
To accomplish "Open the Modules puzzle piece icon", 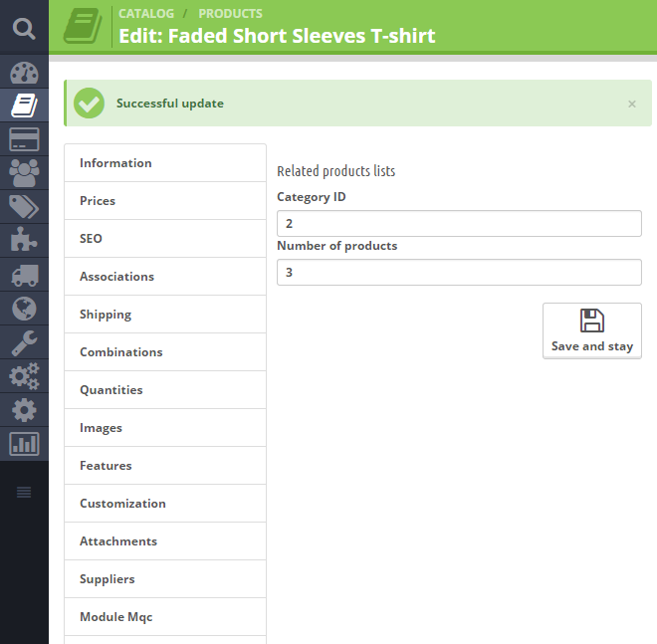I will tap(24, 240).
